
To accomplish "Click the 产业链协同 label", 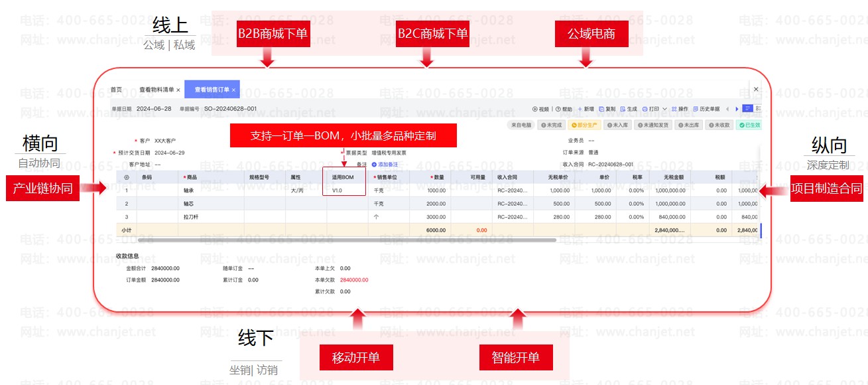I will tap(42, 189).
